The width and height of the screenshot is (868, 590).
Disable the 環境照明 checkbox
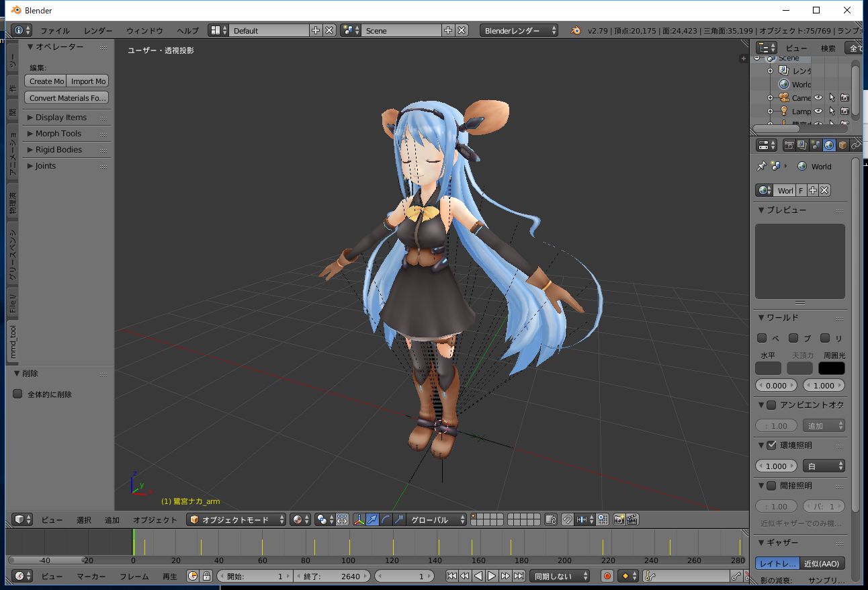coord(771,445)
